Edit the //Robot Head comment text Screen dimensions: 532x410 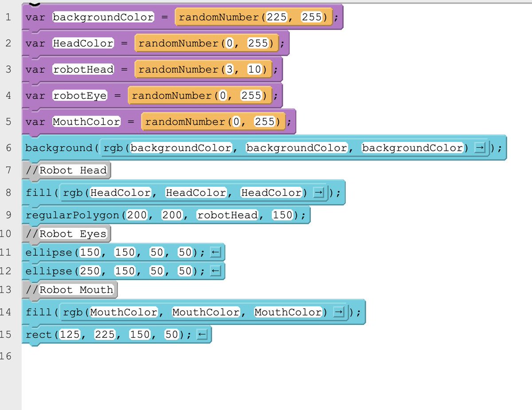click(73, 170)
